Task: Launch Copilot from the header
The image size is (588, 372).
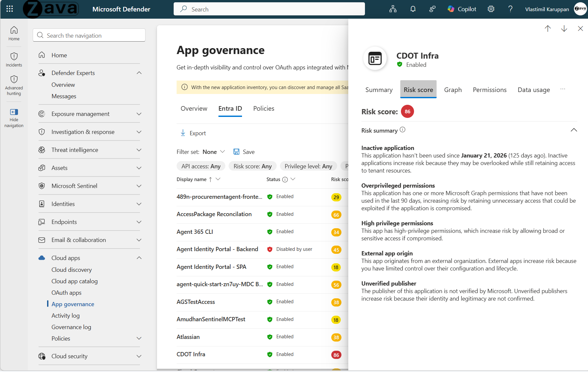Action: click(x=462, y=9)
